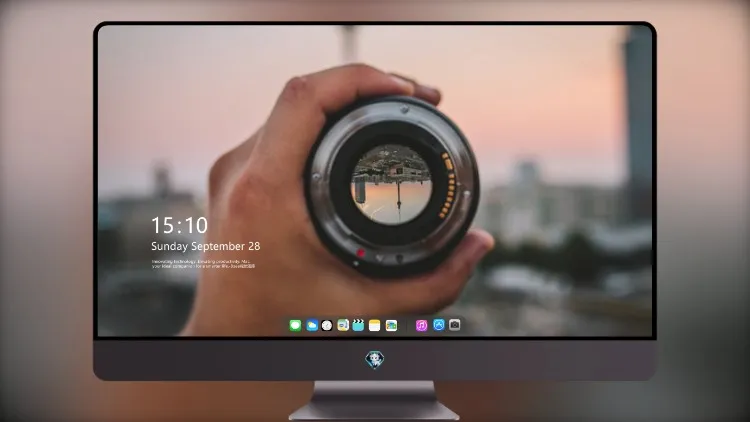Viewport: 750px width, 422px height.
Task: Open the green Messages app in dock
Action: (295, 325)
